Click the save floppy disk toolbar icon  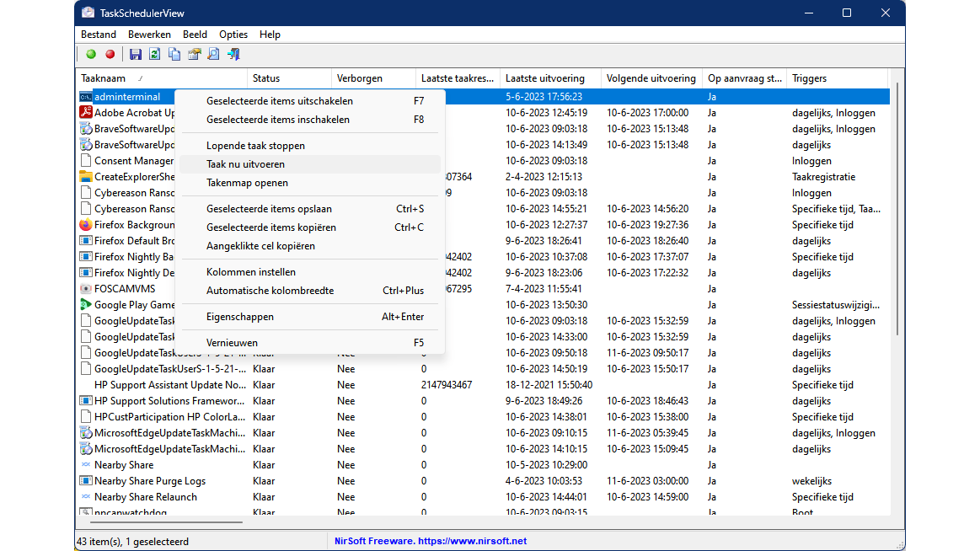135,55
